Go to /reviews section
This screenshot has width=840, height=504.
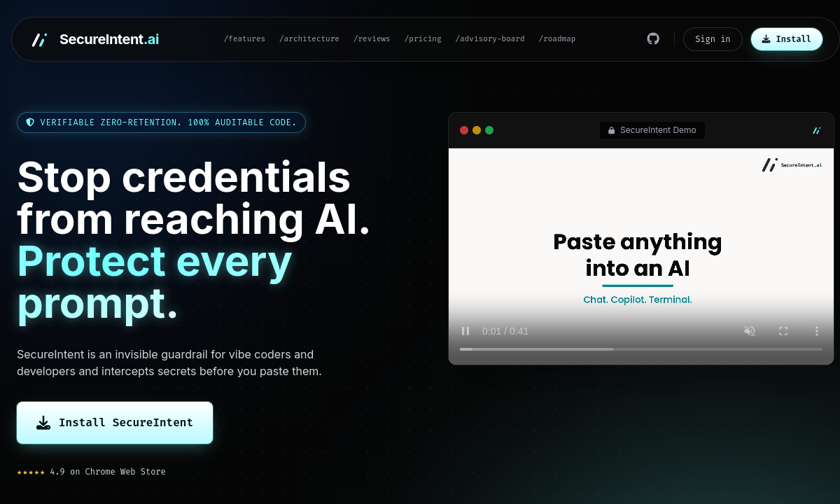point(372,39)
